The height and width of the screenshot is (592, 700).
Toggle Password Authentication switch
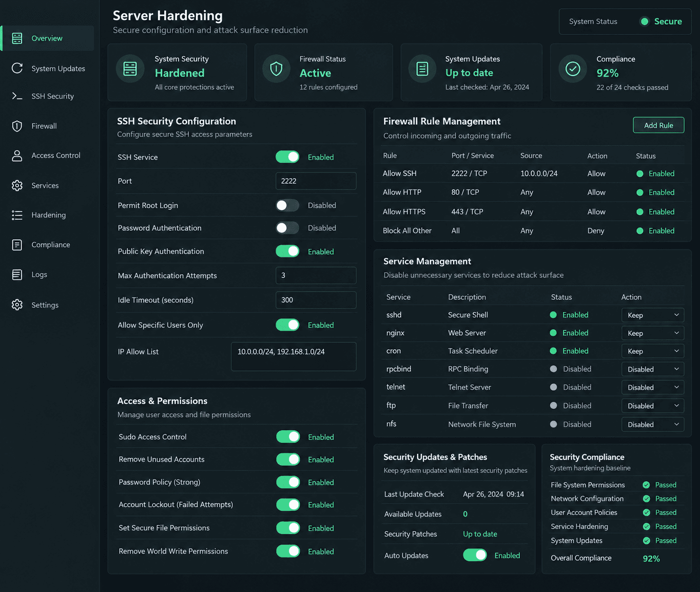point(287,228)
